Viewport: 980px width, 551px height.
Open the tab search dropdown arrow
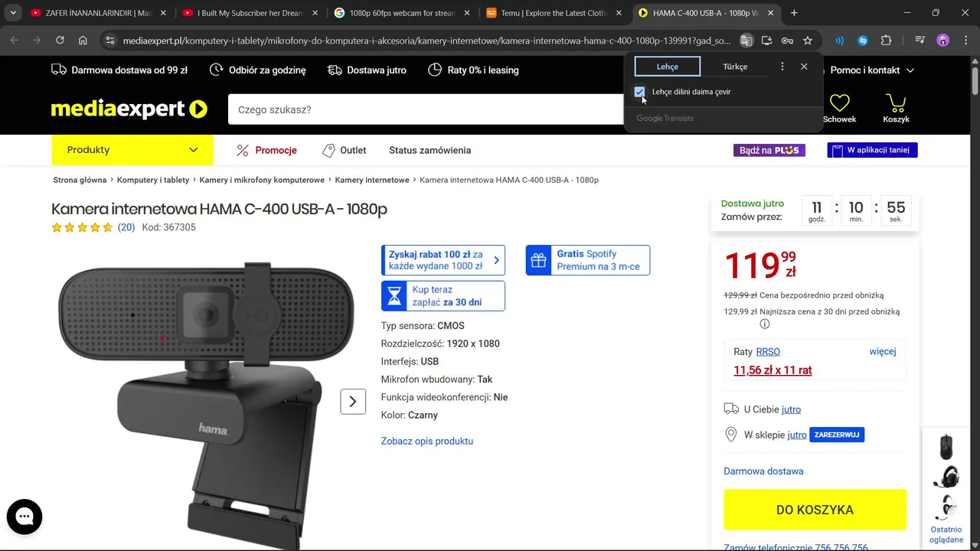coord(13,13)
